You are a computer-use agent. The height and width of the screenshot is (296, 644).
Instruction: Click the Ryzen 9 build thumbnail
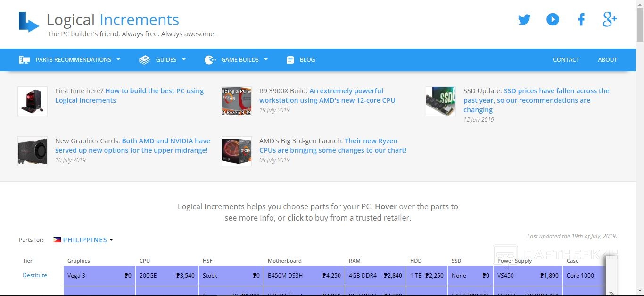(x=237, y=101)
